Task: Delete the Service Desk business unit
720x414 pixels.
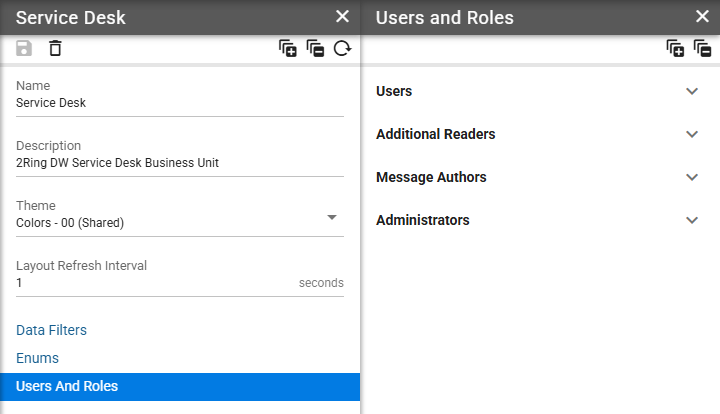Action: pos(55,48)
